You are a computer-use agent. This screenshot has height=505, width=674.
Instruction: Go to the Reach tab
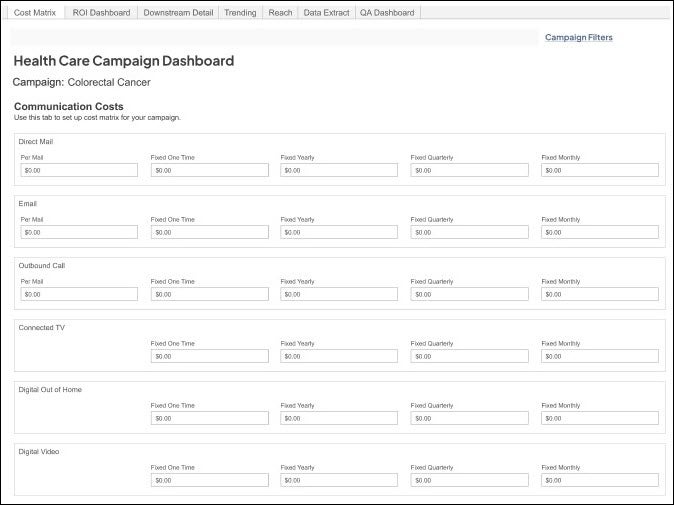pyautogui.click(x=280, y=13)
